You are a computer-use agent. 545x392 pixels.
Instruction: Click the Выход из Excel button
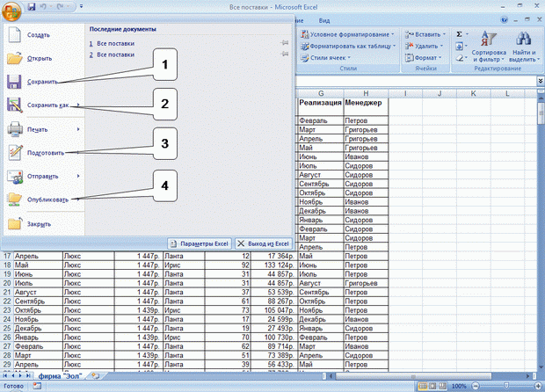[x=264, y=243]
